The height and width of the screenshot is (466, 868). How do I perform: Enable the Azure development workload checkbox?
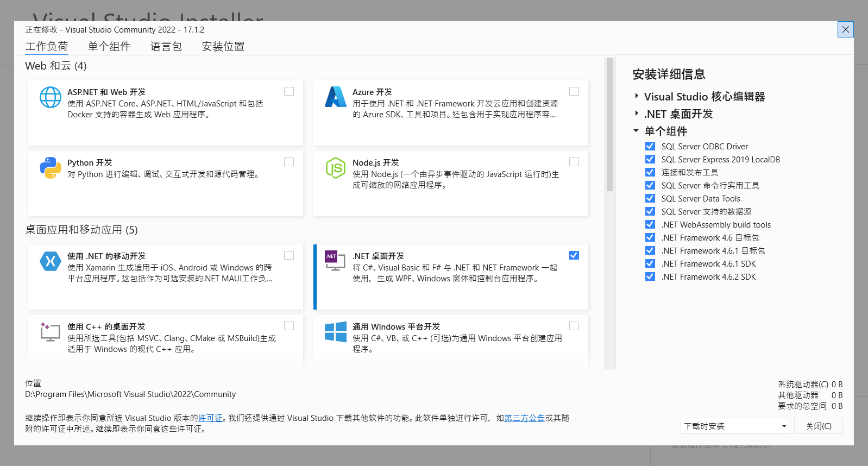574,91
